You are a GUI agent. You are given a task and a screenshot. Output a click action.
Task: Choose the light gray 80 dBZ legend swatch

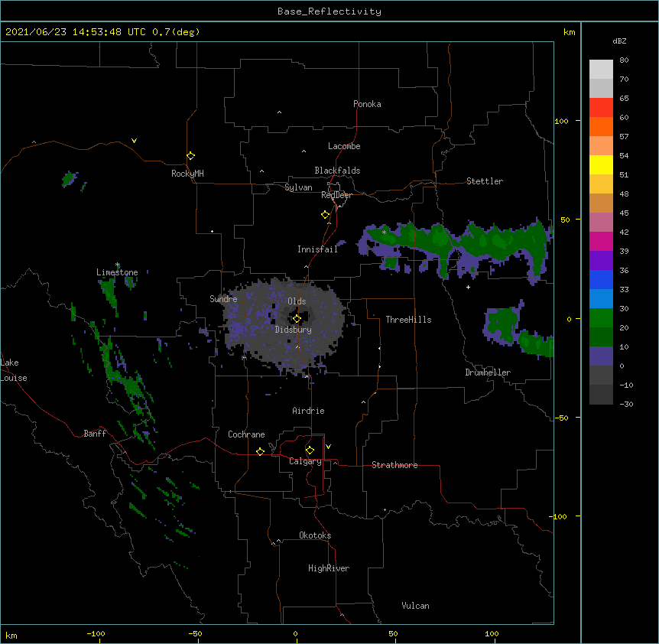click(x=601, y=70)
